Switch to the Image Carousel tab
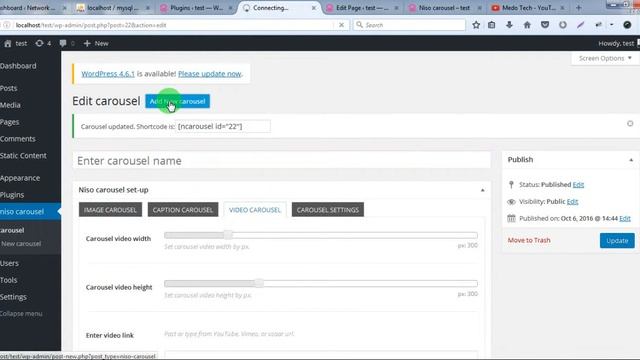640x360 pixels. [110, 210]
